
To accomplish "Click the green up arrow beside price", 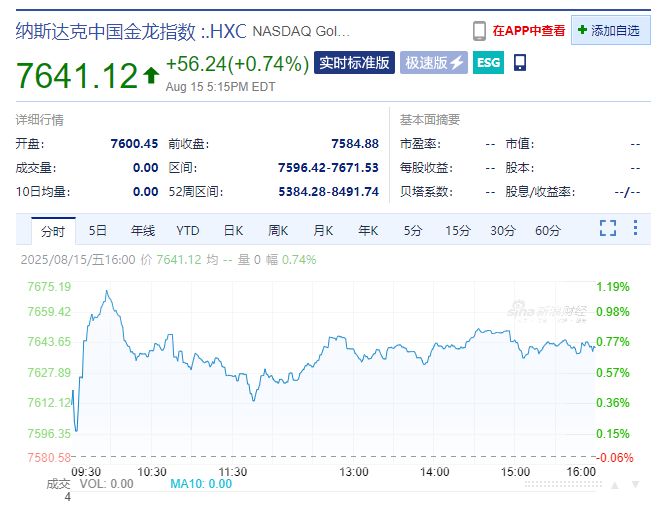I will point(151,75).
